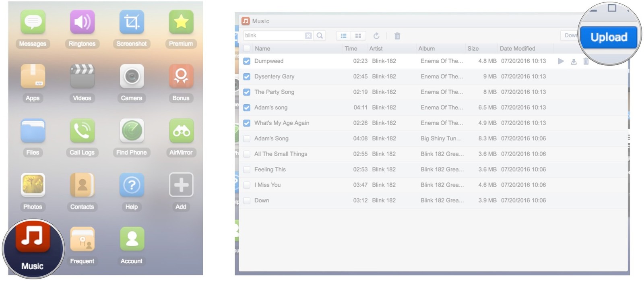The image size is (644, 281).
Task: Open the Contacts icon
Action: [82, 185]
